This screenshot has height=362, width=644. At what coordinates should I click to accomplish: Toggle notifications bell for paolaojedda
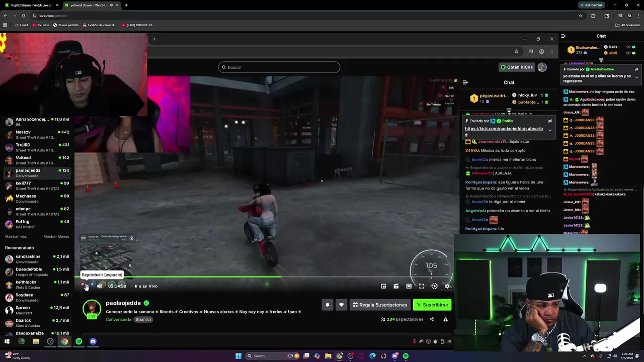click(x=328, y=305)
